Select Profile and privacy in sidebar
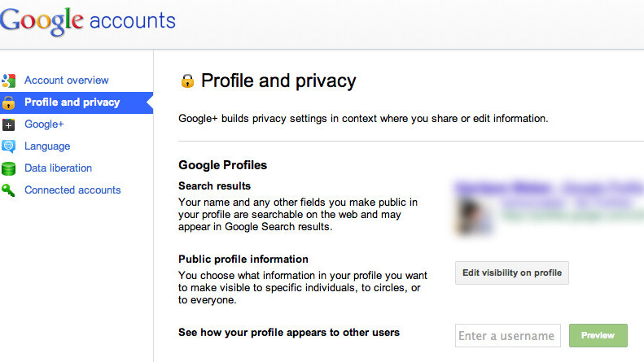 point(72,102)
